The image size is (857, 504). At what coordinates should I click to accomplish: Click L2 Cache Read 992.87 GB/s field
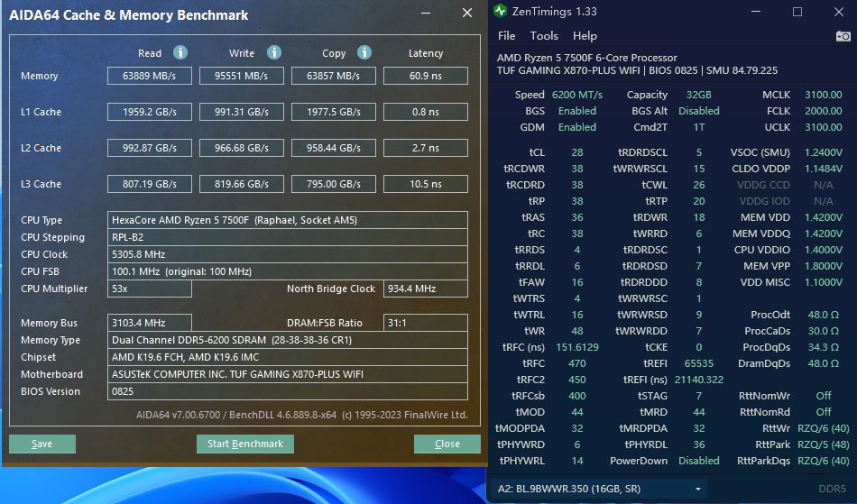coord(149,148)
